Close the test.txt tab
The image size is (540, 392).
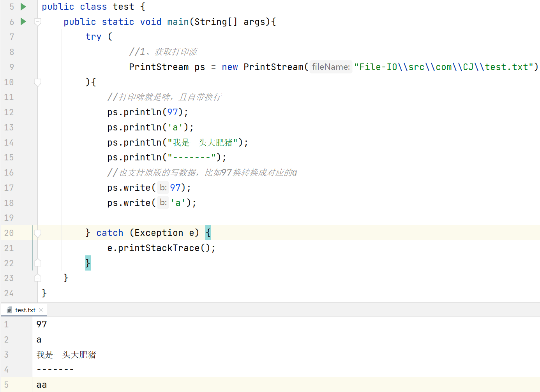41,310
